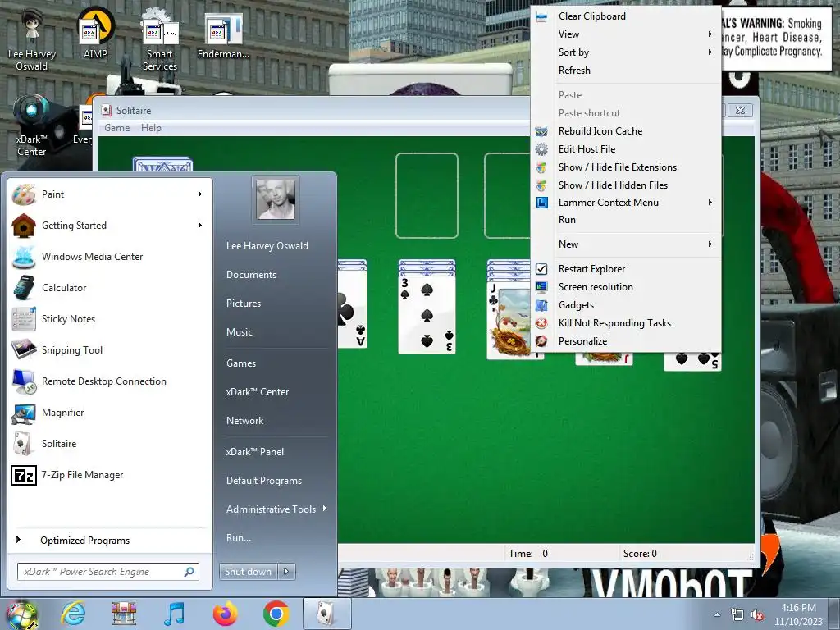The height and width of the screenshot is (630, 840).
Task: Open Internet Explorer from the taskbar
Action: pos(73,614)
